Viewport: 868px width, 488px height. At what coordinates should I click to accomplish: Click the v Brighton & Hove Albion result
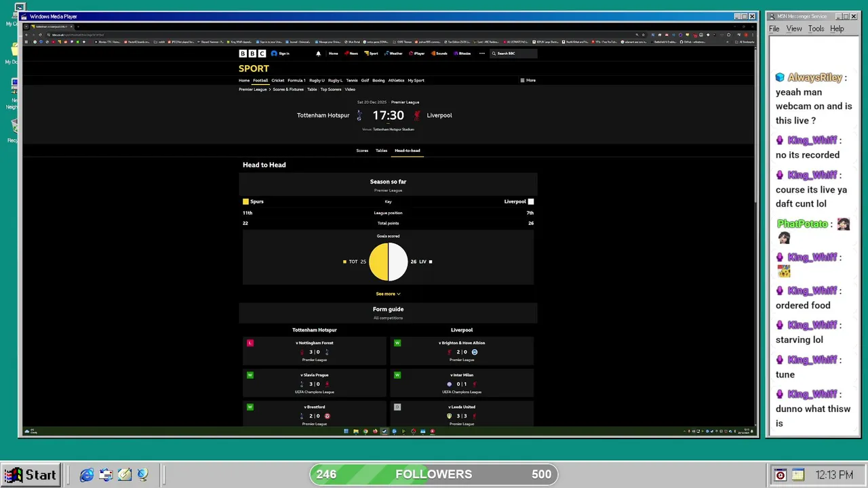[x=462, y=351]
